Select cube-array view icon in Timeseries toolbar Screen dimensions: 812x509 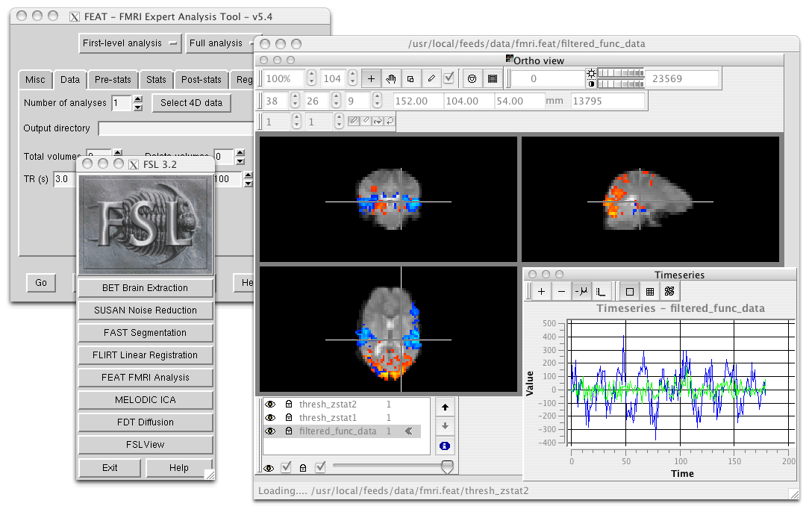coord(669,292)
